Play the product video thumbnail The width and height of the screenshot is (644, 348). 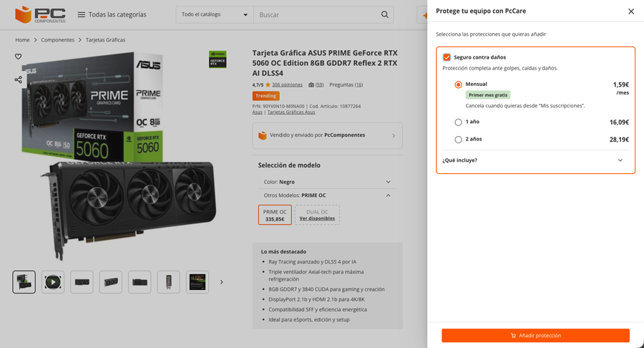[x=53, y=282]
